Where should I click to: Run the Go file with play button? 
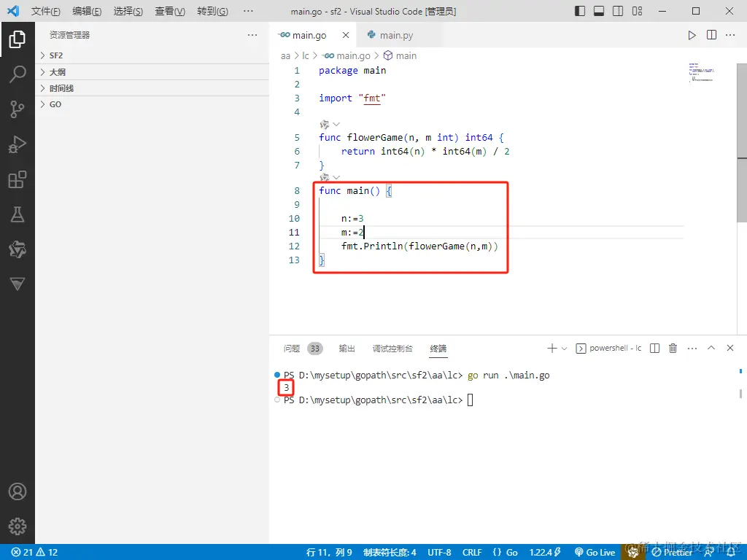click(x=692, y=35)
